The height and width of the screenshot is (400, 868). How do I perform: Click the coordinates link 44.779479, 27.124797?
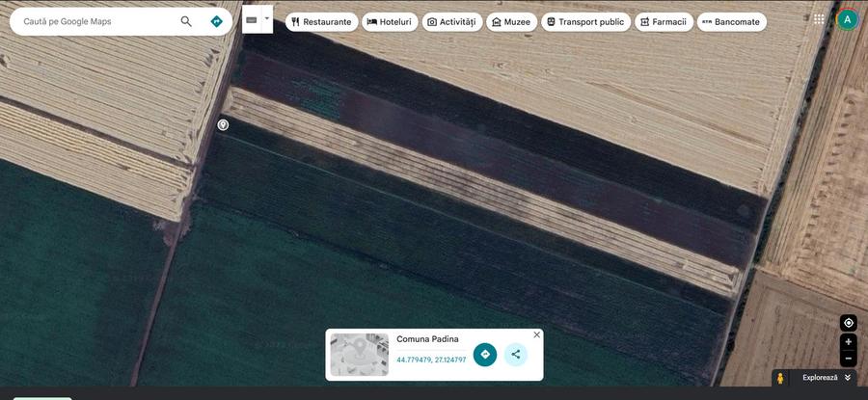(431, 360)
